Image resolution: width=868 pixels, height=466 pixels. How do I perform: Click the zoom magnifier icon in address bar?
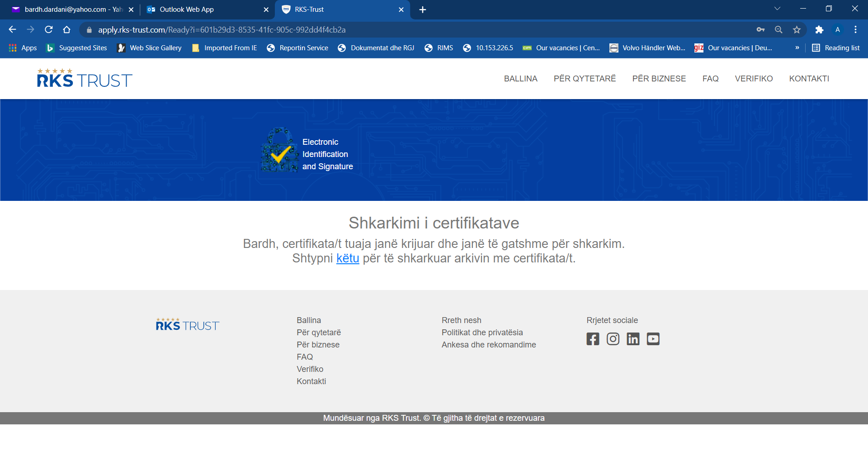[778, 29]
